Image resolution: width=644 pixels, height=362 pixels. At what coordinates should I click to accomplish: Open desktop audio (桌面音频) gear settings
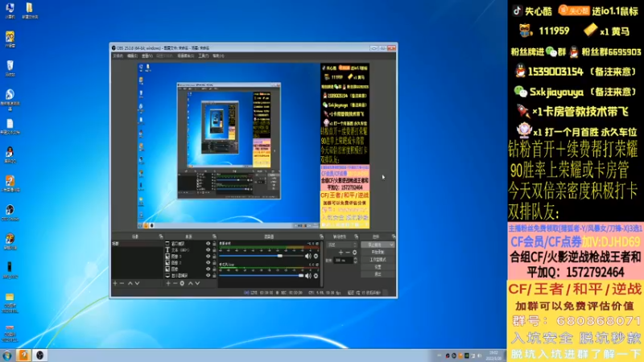(x=316, y=256)
